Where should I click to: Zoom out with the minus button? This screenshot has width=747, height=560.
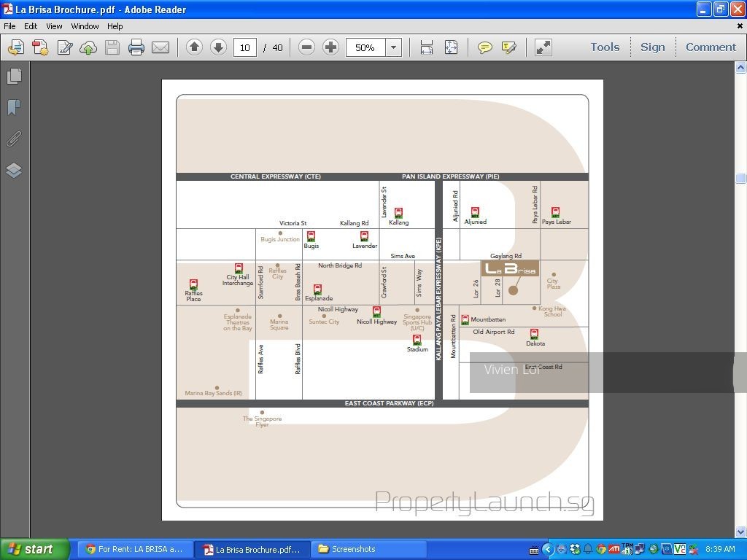[x=306, y=47]
